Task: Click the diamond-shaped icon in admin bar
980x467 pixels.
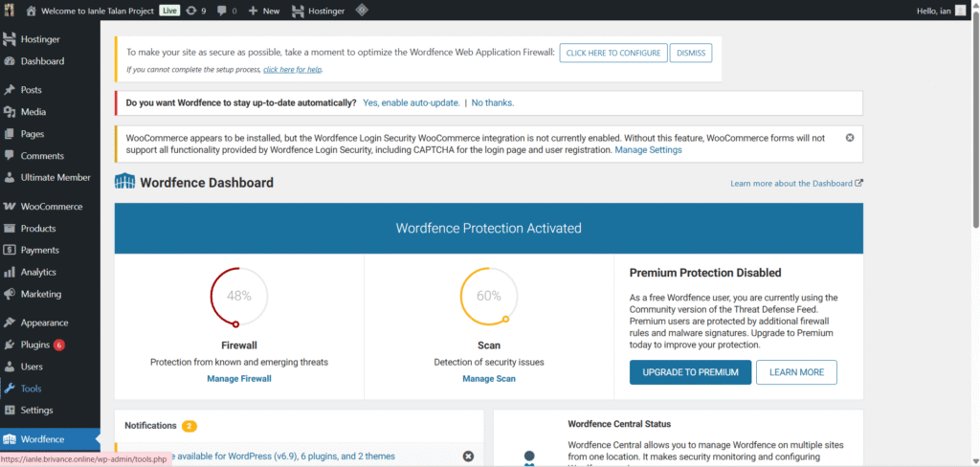Action: [361, 11]
